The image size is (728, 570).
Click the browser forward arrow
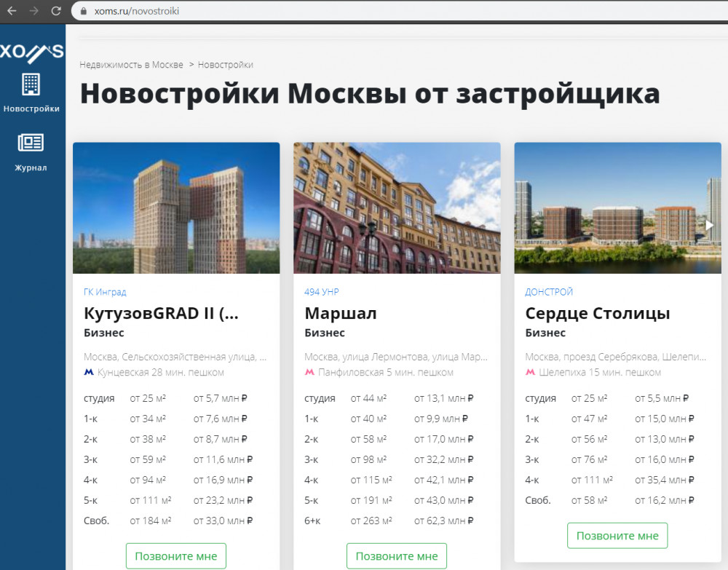34,11
